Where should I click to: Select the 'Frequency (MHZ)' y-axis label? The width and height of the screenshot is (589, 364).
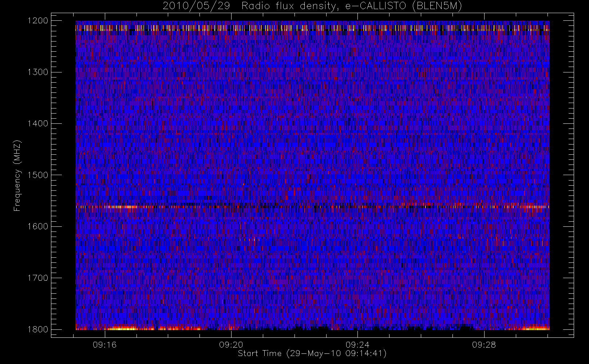17,175
